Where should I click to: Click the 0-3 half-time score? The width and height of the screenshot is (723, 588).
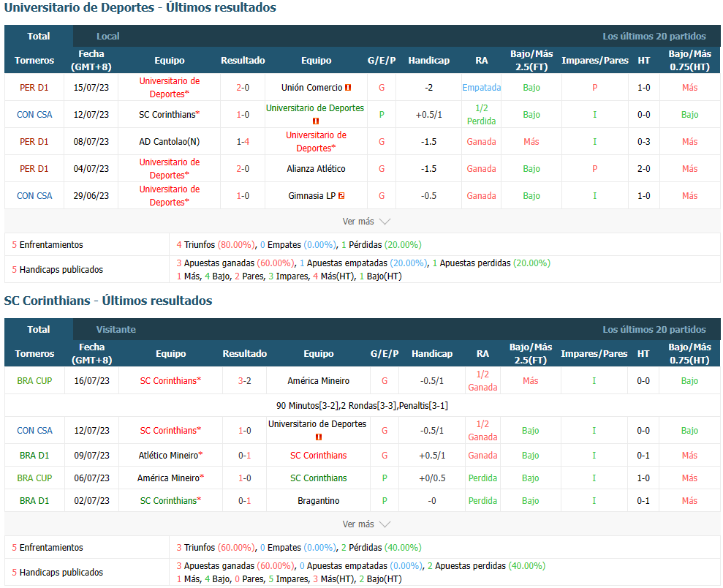pyautogui.click(x=644, y=142)
